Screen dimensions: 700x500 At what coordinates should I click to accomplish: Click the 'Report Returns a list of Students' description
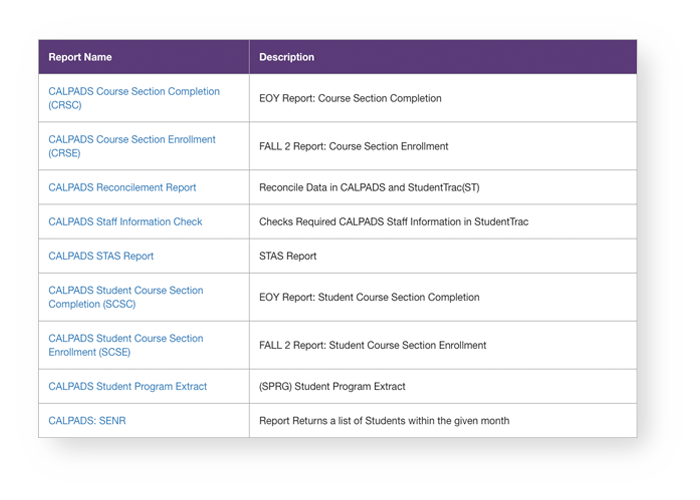(384, 421)
